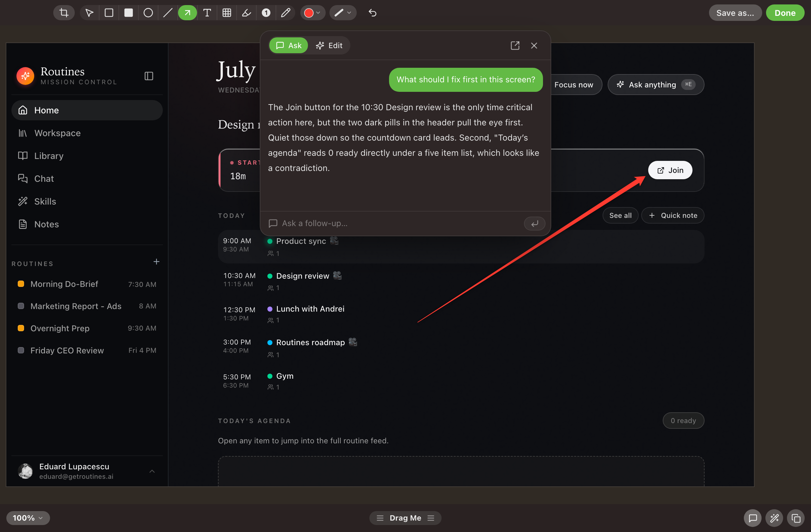Image resolution: width=811 pixels, height=532 pixels.
Task: Open the red color picker dropdown
Action: [x=312, y=13]
